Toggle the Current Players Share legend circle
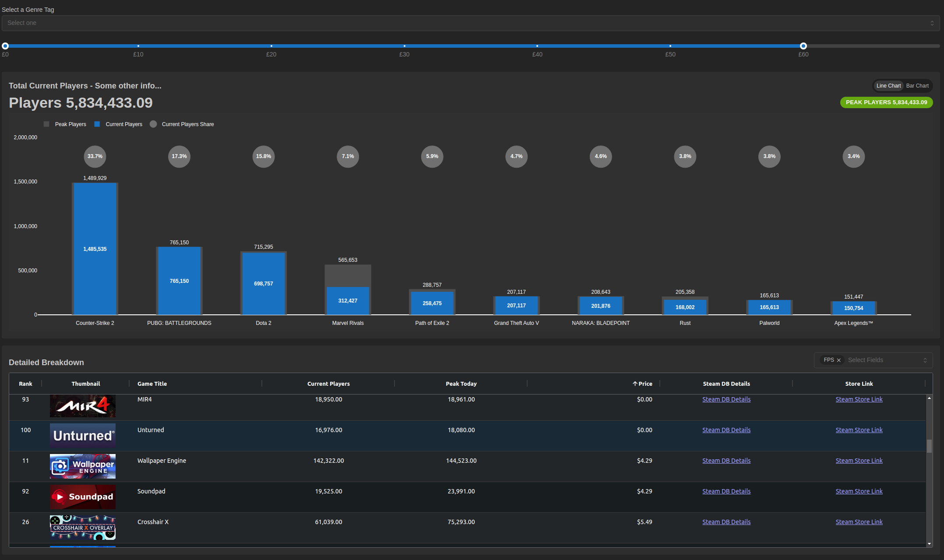The height and width of the screenshot is (560, 944). coord(153,124)
